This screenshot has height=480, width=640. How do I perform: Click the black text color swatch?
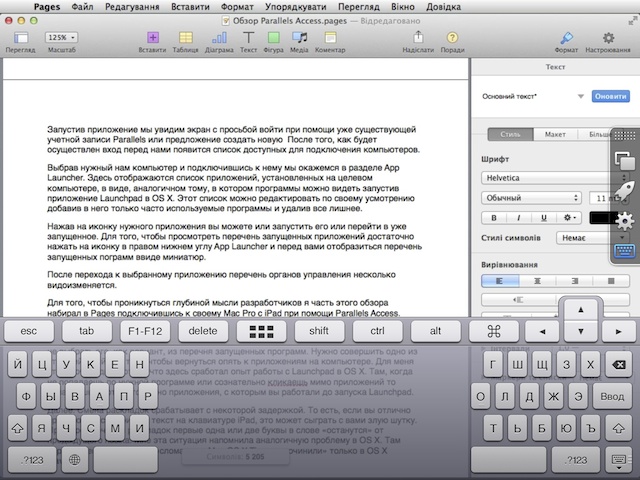[x=602, y=218]
